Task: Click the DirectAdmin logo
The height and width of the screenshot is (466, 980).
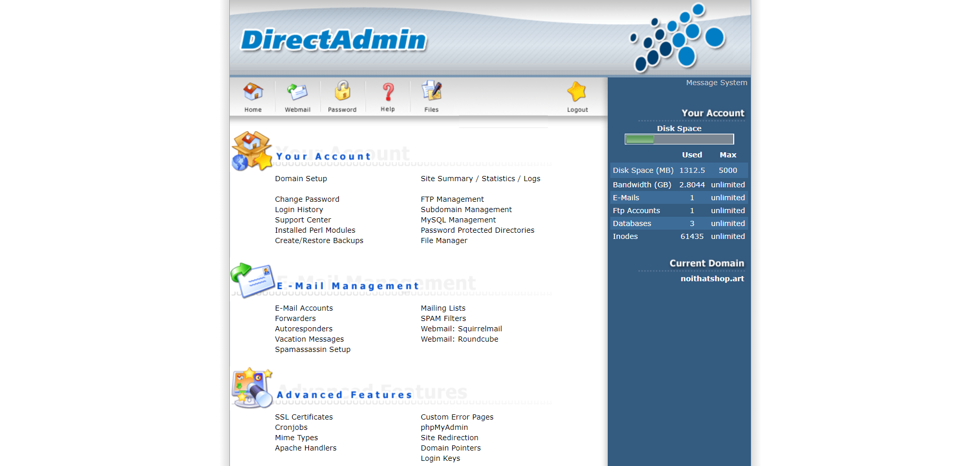Action: (x=334, y=40)
